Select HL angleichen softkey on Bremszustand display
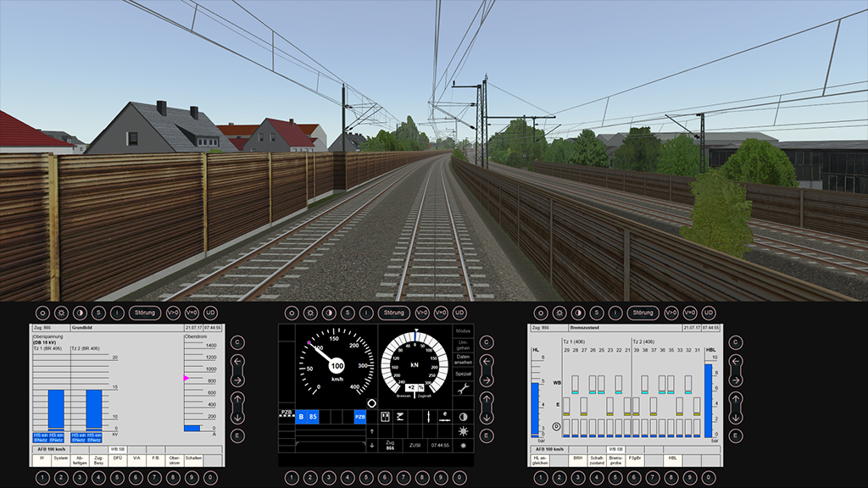 [x=540, y=460]
